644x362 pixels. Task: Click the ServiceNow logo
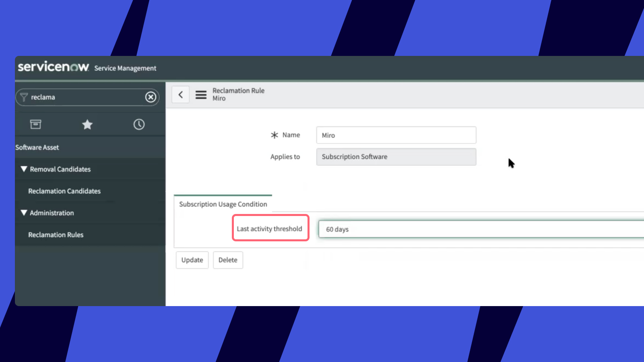pos(53,67)
